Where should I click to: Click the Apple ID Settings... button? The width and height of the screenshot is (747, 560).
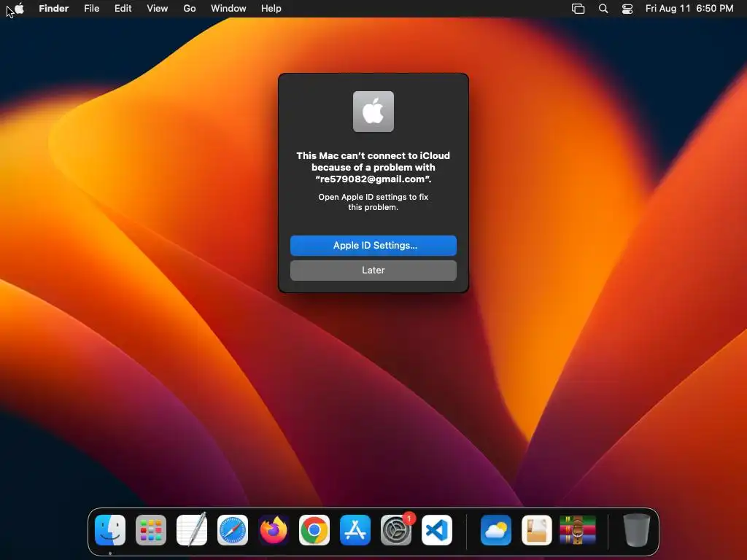[x=373, y=246]
